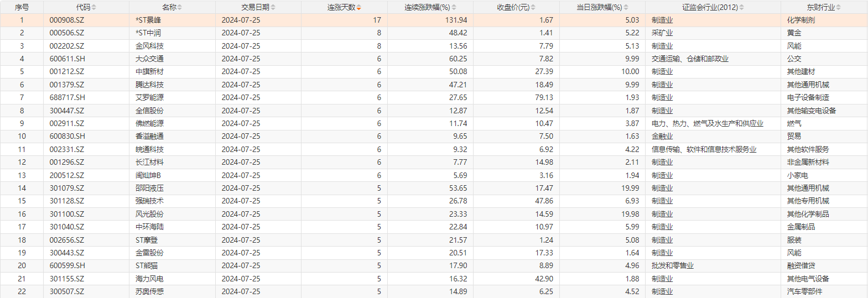This screenshot has height=298, width=868.
Task: Click the sort icon next to 收盘价(元)
Action: click(533, 8)
